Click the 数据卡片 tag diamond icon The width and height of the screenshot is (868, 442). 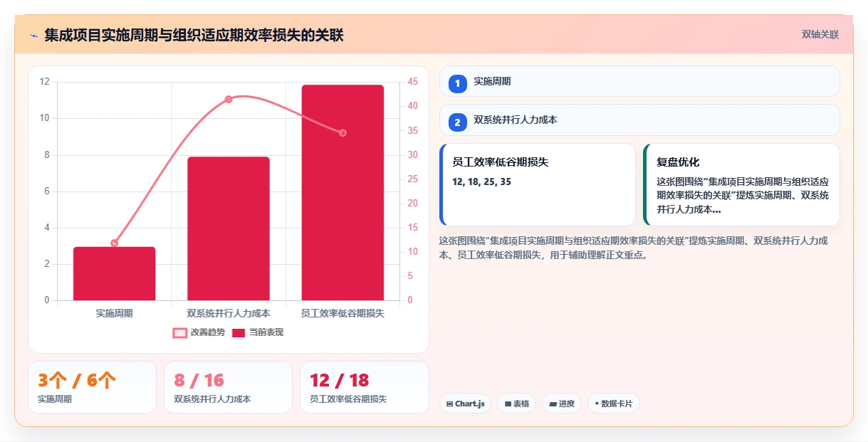(597, 404)
